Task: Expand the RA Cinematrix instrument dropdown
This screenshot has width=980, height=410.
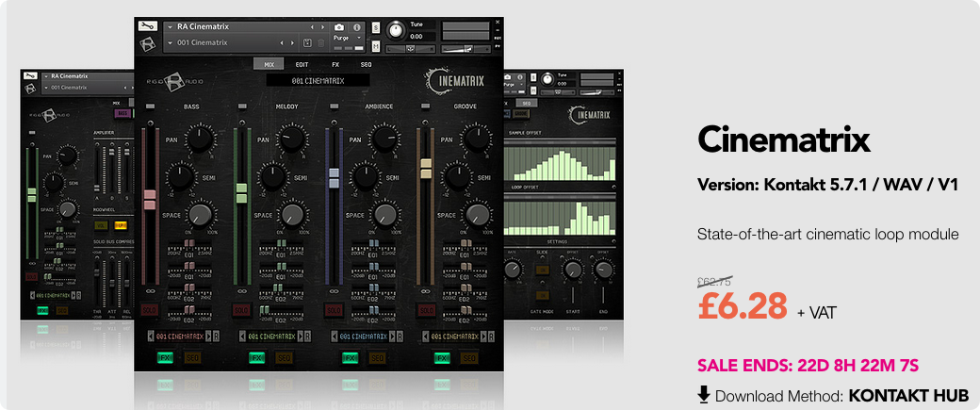Action: coord(171,27)
